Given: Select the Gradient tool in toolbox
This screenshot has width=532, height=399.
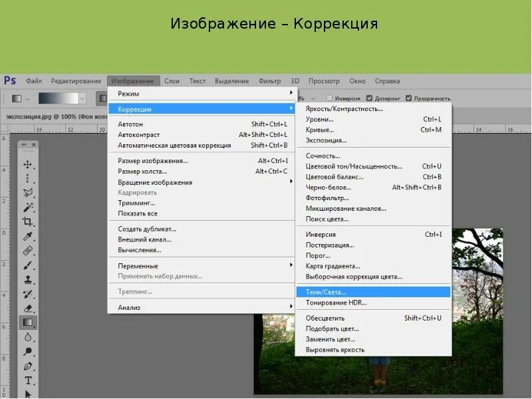Looking at the screenshot, I should coord(27,323).
